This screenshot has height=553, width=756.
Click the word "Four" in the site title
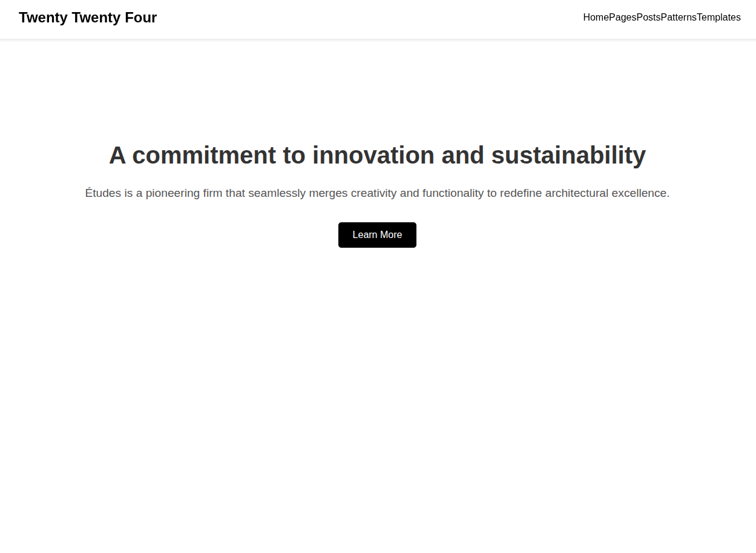coord(140,18)
